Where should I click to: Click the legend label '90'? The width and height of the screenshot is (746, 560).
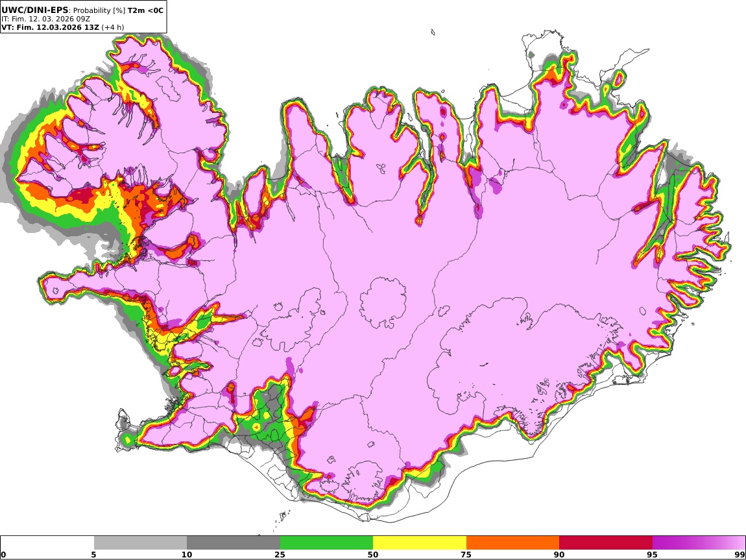[x=559, y=555]
